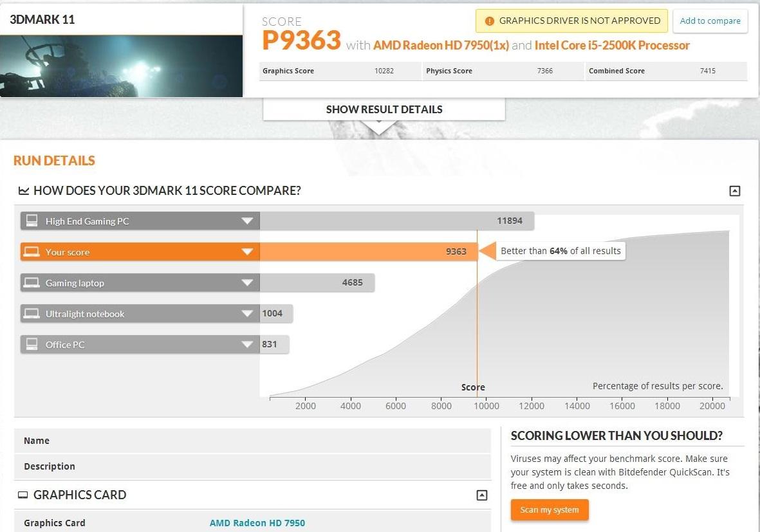The width and height of the screenshot is (760, 532).
Task: Click the 3DMARK 11 title
Action: pos(42,19)
